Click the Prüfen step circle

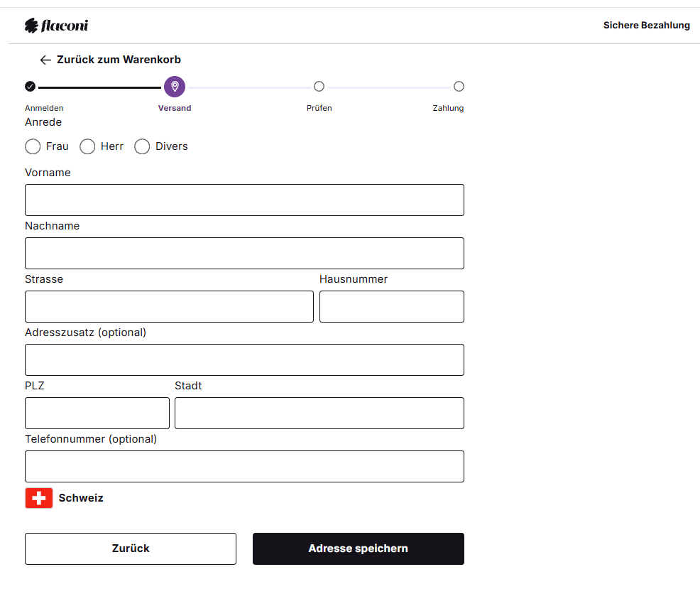pyautogui.click(x=319, y=86)
